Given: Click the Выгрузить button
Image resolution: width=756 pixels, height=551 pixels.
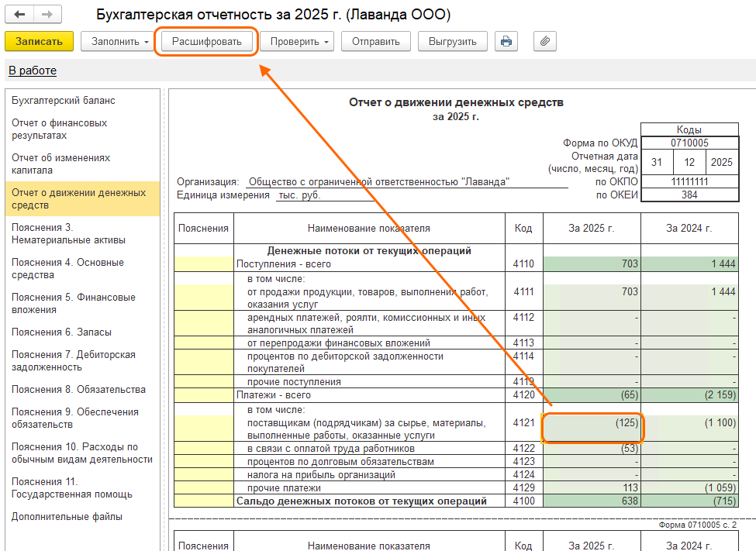Looking at the screenshot, I should (453, 41).
